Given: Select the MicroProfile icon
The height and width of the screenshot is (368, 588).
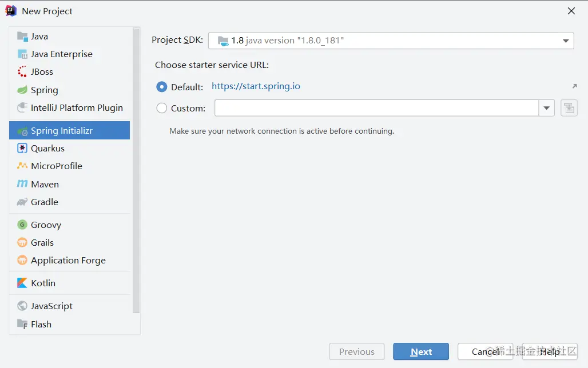Looking at the screenshot, I should click(x=22, y=166).
